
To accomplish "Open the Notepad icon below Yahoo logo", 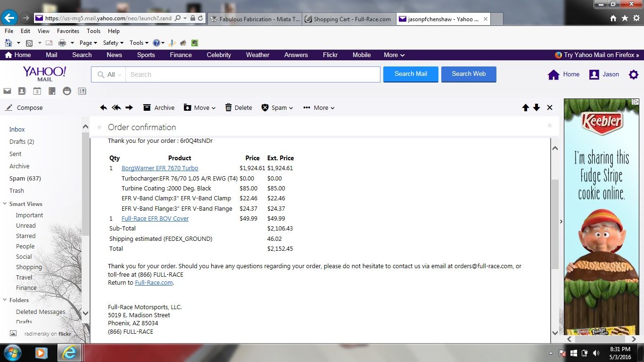I will (x=52, y=91).
